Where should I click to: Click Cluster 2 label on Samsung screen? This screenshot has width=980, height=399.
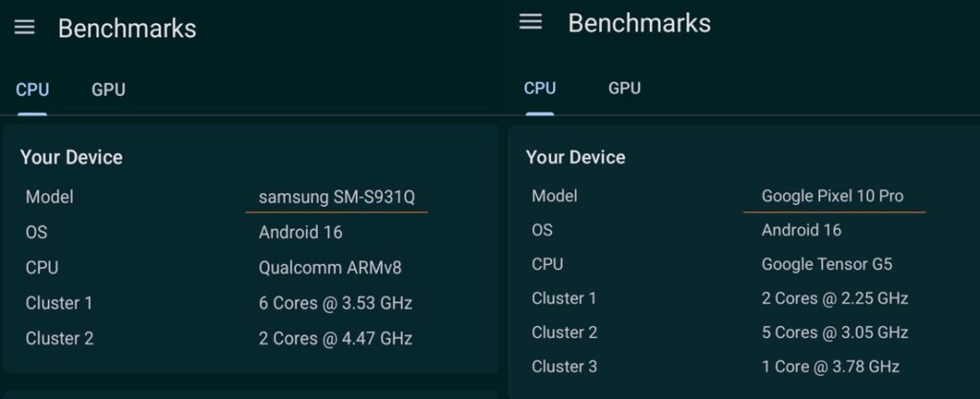(59, 339)
